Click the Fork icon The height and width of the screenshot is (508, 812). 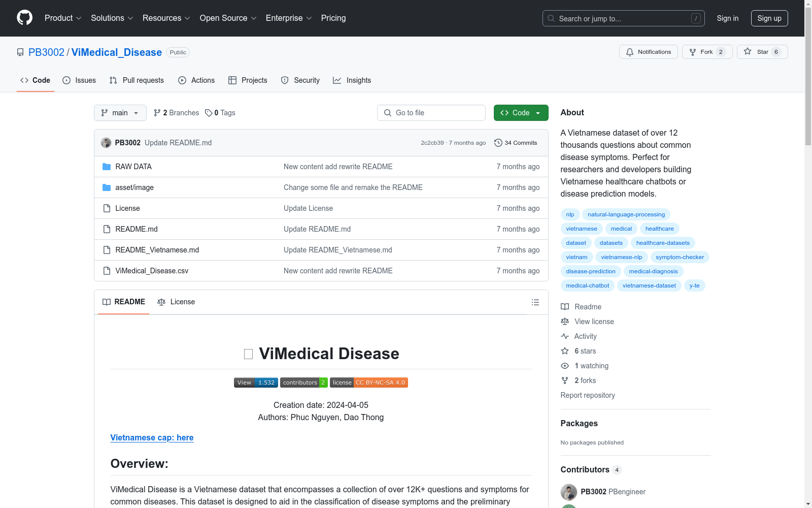point(693,52)
